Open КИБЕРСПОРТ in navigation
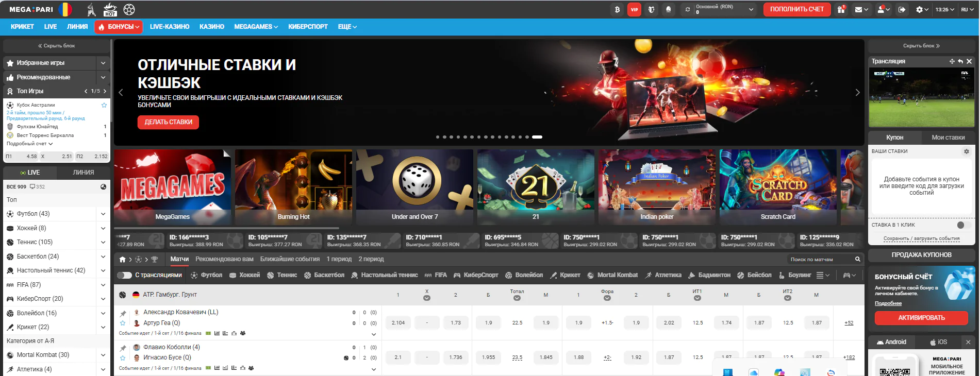This screenshot has width=980, height=376. coord(308,27)
